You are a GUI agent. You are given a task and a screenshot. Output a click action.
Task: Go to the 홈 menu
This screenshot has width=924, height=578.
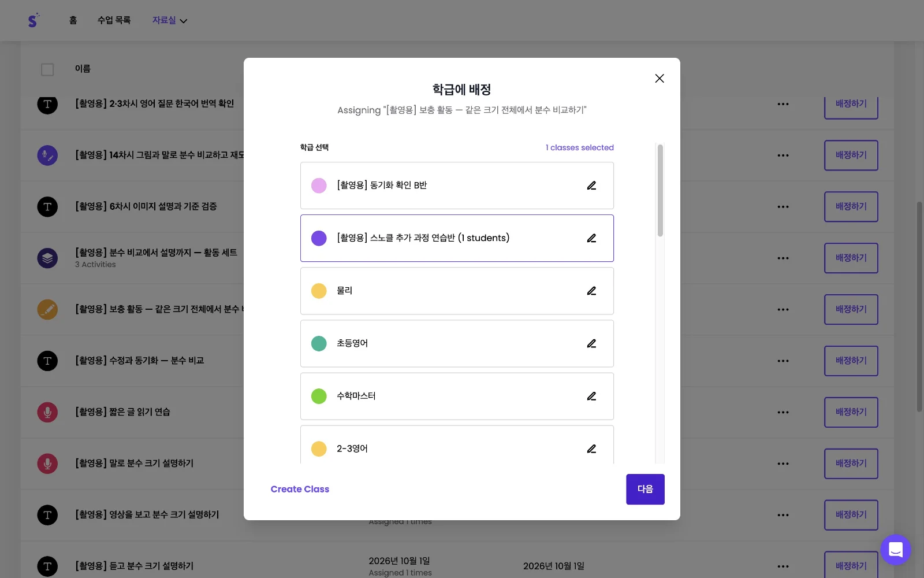[73, 20]
